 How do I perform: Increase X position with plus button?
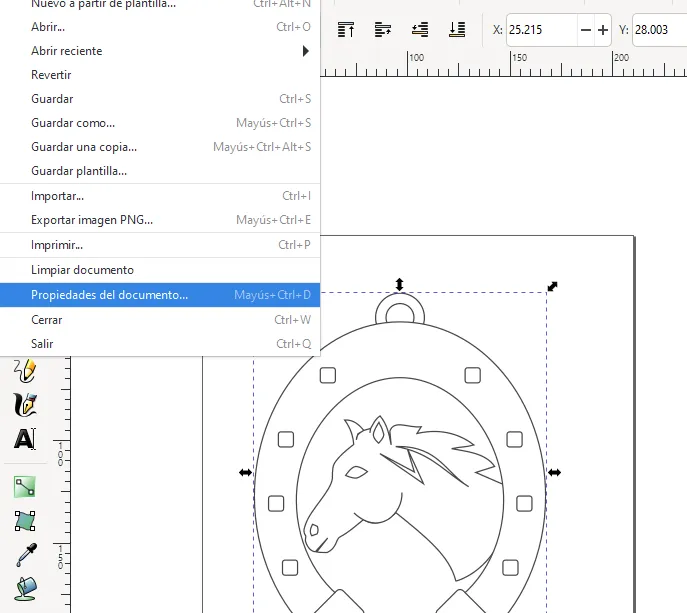(x=603, y=30)
